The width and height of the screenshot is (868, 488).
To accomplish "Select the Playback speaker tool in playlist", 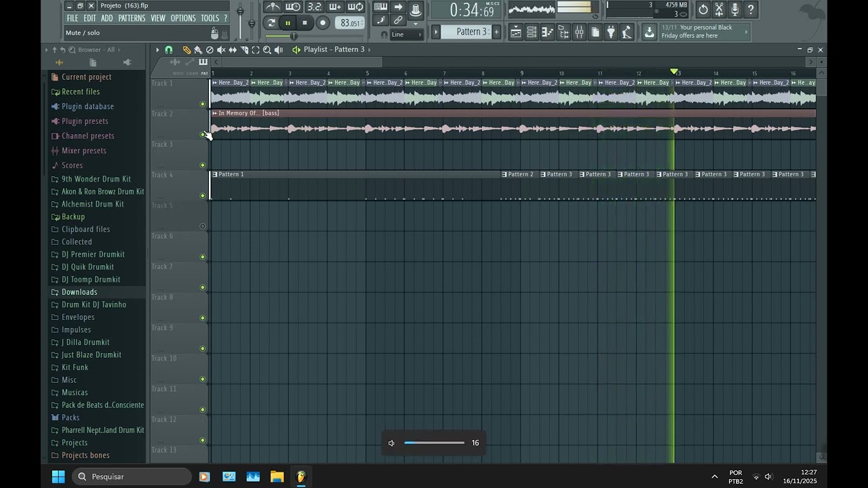I will click(x=278, y=49).
